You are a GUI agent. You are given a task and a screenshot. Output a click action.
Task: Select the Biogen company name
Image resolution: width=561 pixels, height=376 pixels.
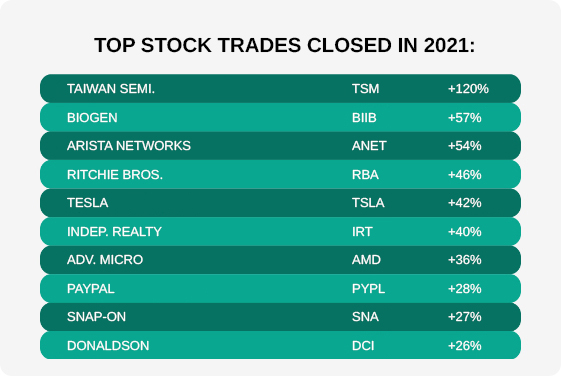92,118
